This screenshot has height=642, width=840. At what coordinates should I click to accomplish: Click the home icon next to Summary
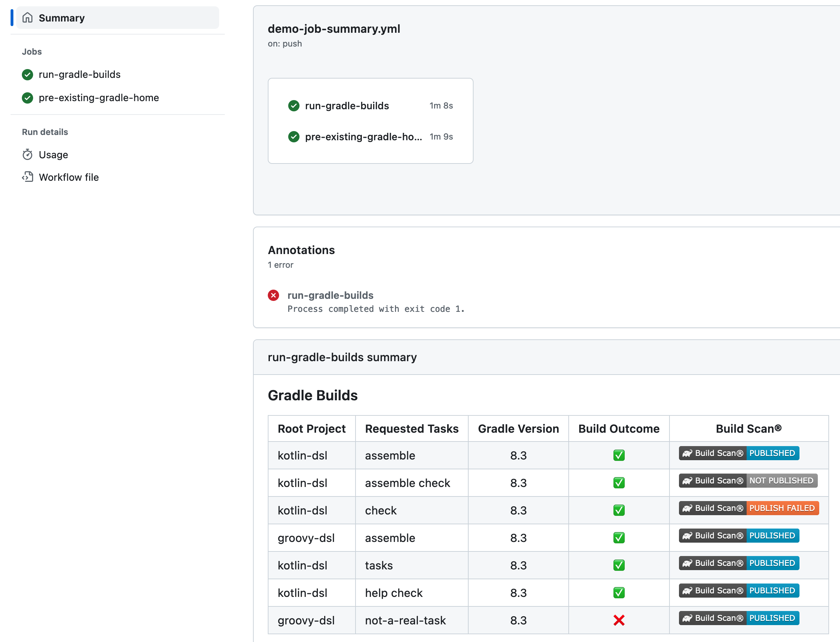27,18
